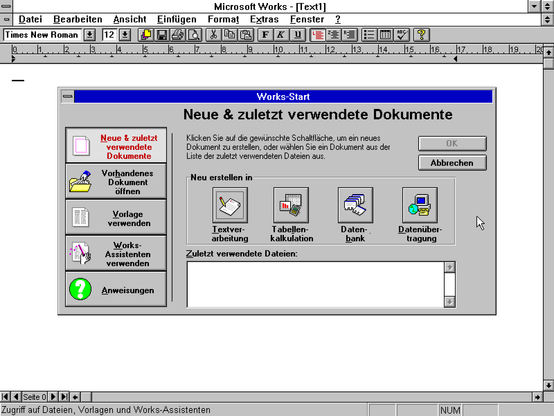Open the Extras menu

point(264,19)
